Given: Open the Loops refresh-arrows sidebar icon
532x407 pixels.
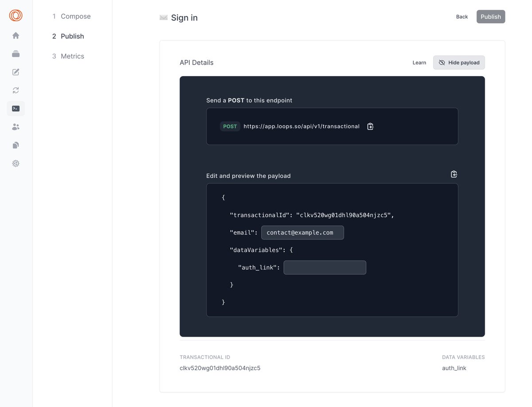Looking at the screenshot, I should (16, 90).
